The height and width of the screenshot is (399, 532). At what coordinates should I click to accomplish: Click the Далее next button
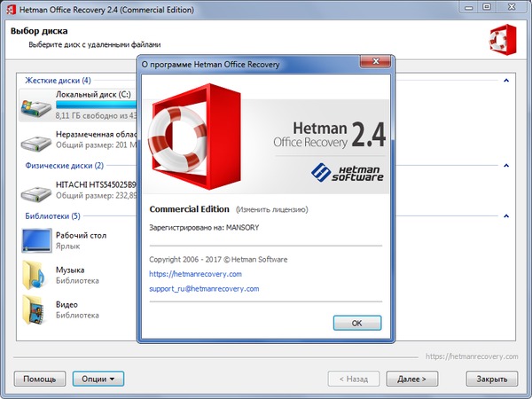point(411,379)
